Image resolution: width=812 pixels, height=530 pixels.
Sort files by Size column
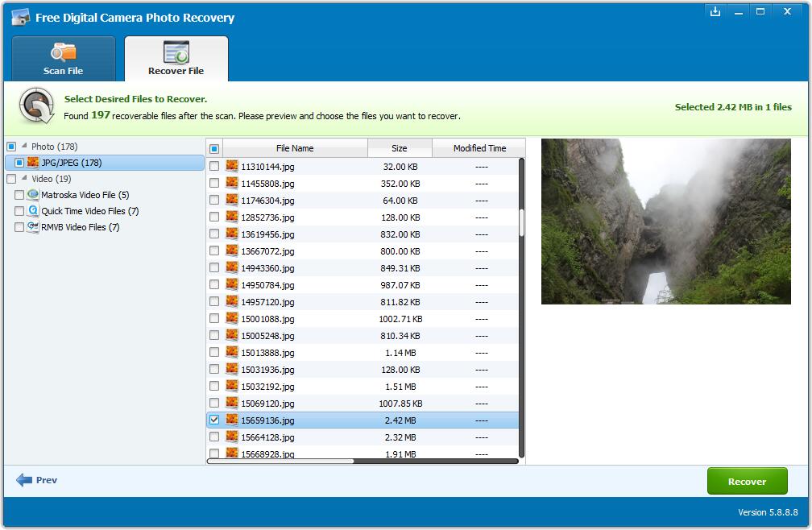[400, 148]
